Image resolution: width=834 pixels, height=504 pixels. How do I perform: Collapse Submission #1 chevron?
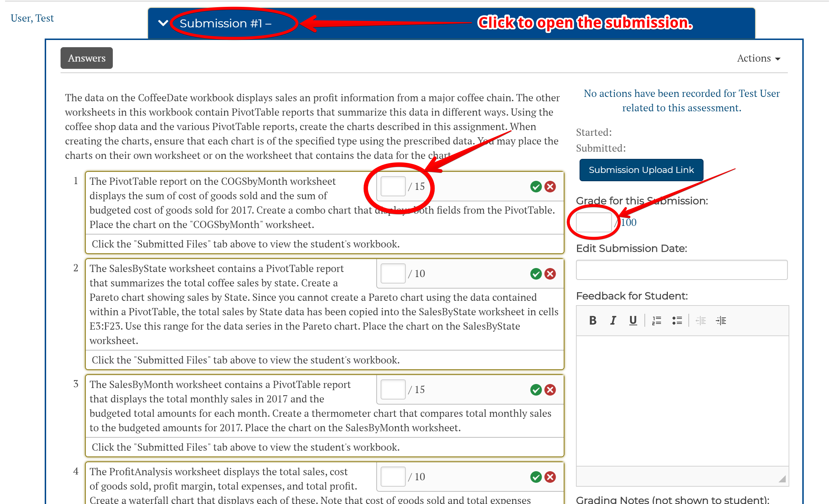pos(163,23)
